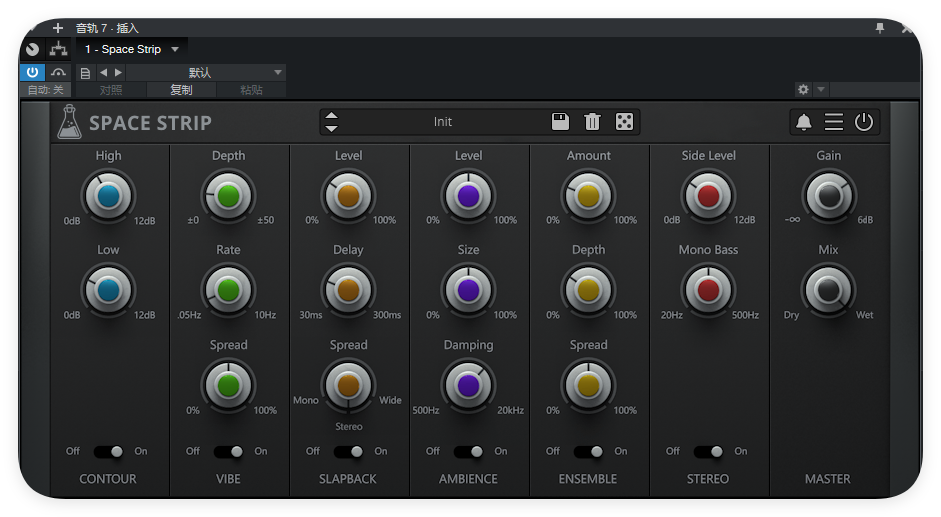Screen dimensions: 941x517
Task: Open notifications with the bell icon
Action: coord(804,122)
